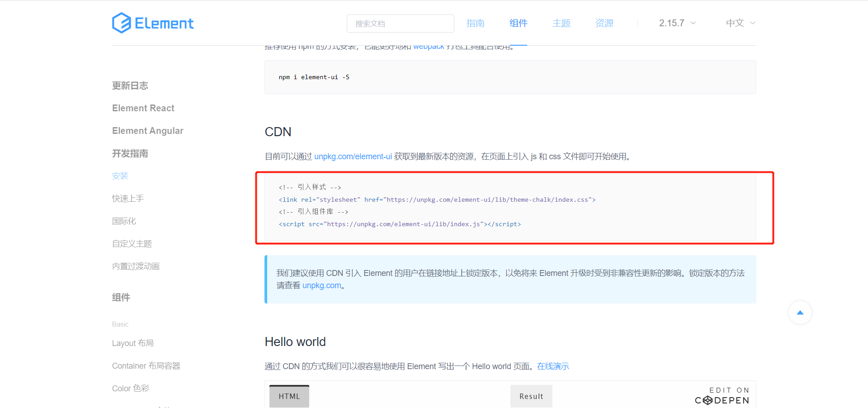Click the 在线演示 link
This screenshot has height=408, width=868.
pos(552,366)
